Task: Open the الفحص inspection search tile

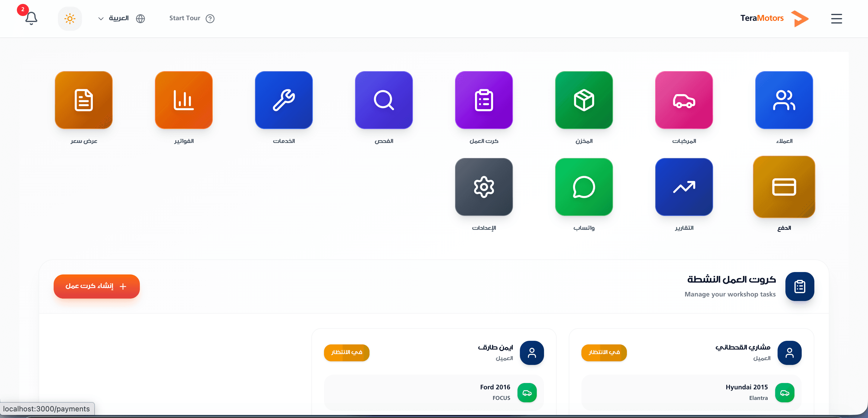Action: click(x=384, y=100)
